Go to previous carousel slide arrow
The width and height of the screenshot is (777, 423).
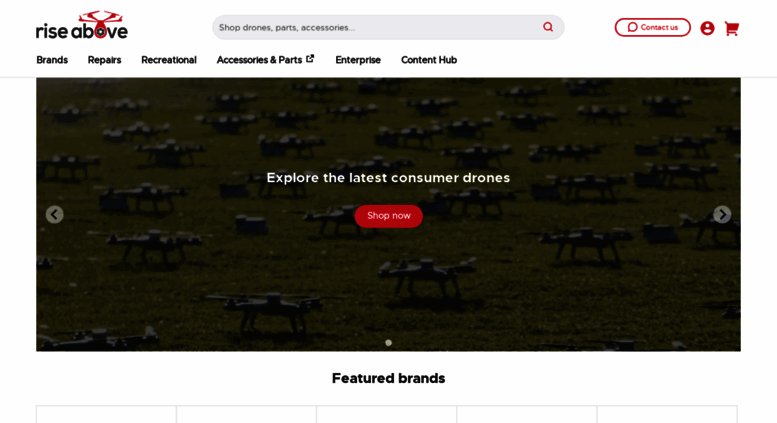55,214
